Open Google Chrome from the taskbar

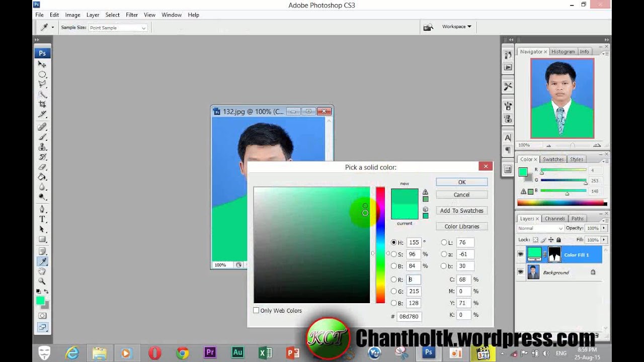183,353
